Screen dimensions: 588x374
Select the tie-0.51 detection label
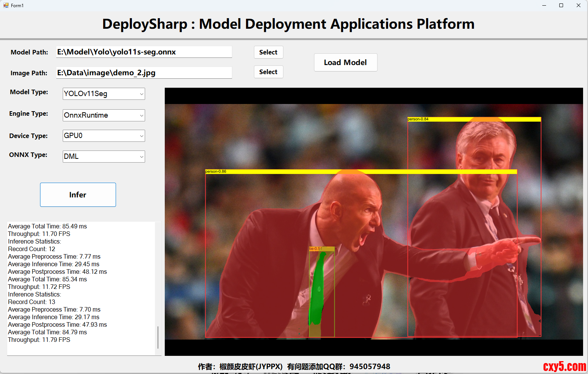[316, 249]
